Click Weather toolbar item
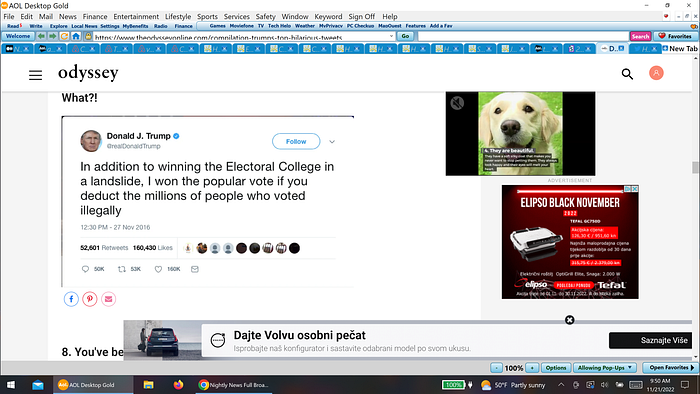Image resolution: width=700 pixels, height=394 pixels. pyautogui.click(x=305, y=26)
